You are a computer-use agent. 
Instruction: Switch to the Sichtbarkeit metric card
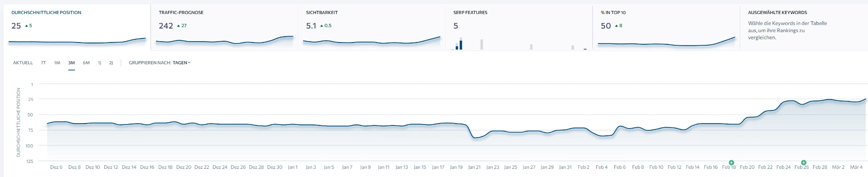372,27
